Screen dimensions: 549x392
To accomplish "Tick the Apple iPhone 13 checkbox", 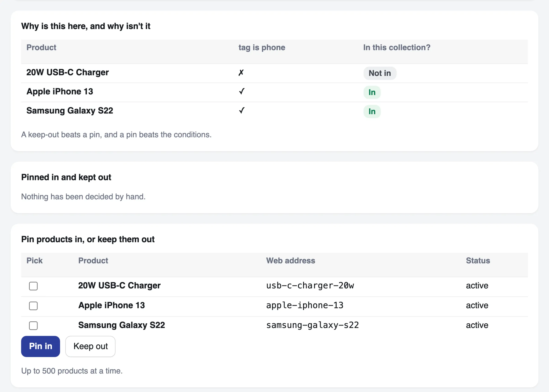I will pyautogui.click(x=33, y=306).
